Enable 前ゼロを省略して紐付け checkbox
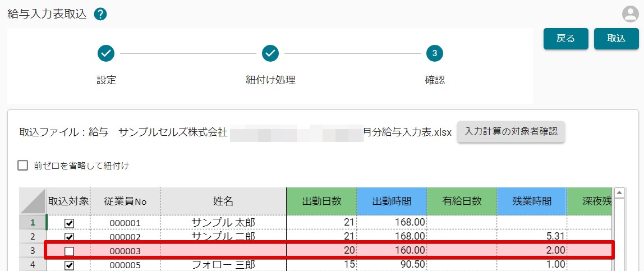 tap(22, 166)
